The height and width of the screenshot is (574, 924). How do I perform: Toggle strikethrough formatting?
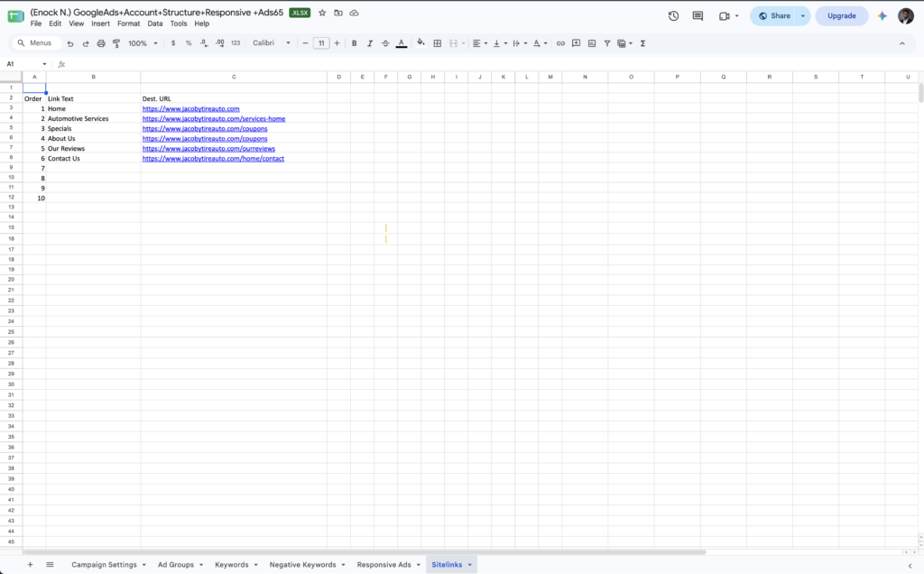coord(385,43)
